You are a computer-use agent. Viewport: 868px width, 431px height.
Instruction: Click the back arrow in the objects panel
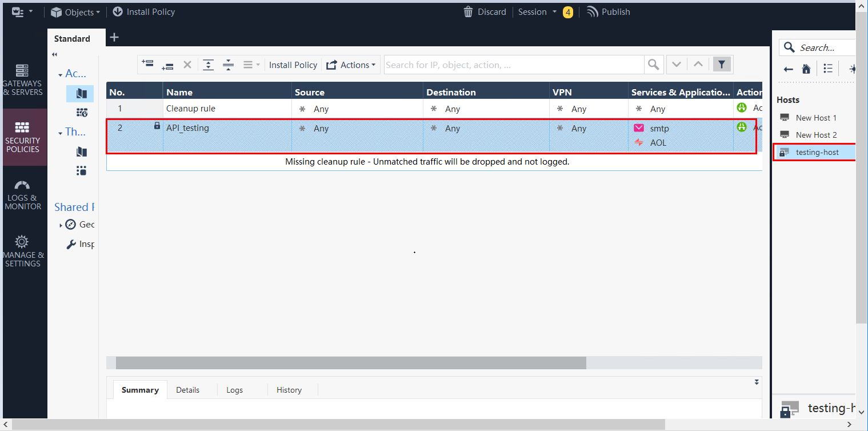[788, 68]
